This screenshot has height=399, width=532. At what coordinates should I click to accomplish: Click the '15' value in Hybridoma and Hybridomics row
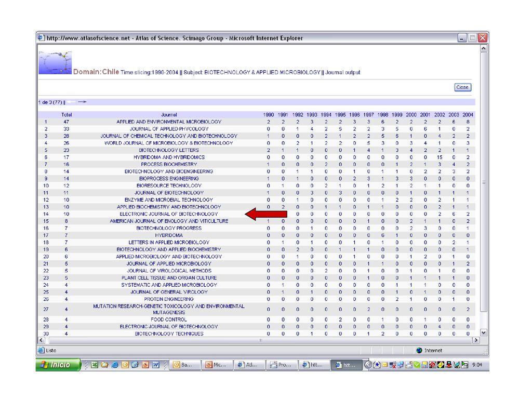(x=440, y=157)
